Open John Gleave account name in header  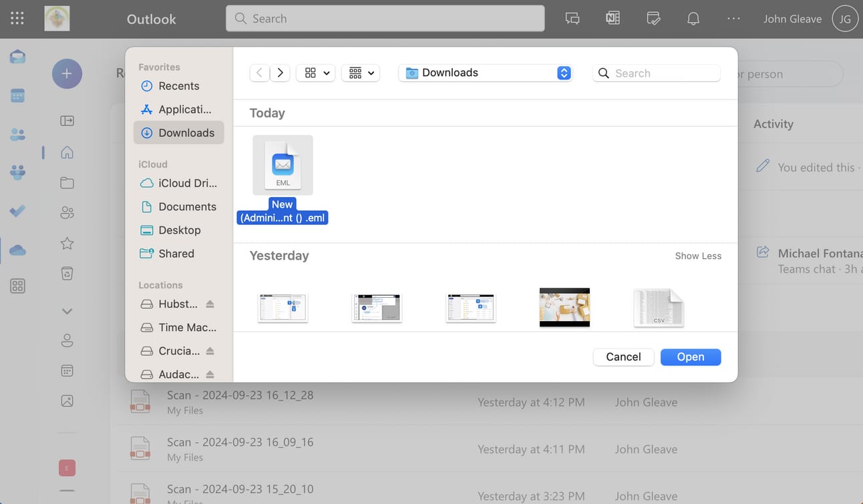coord(792,19)
